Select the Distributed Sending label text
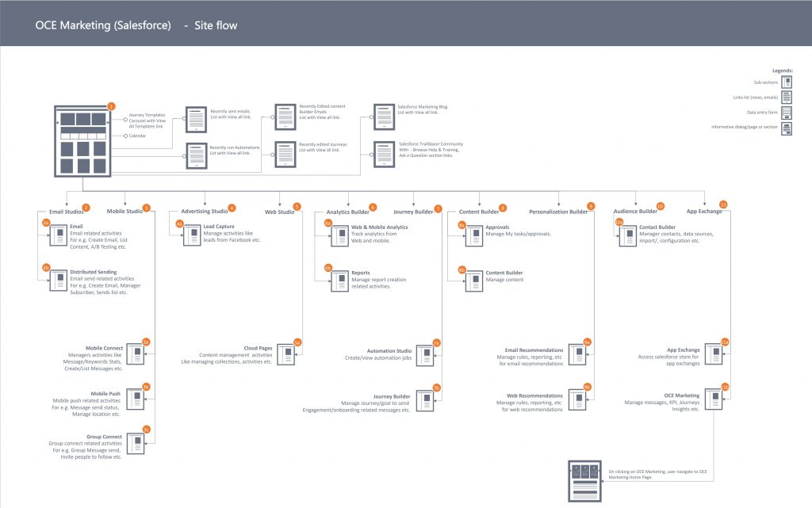Viewport: 812px width, 508px height. click(x=94, y=272)
